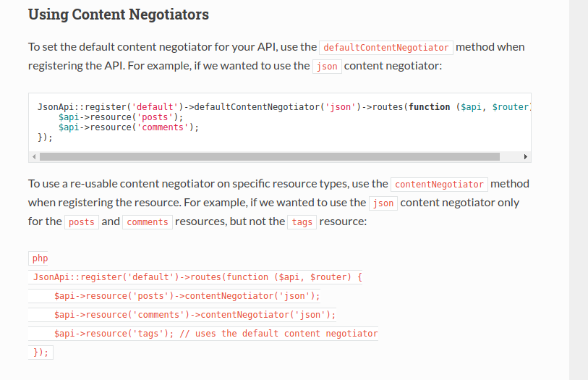Click the $api->resource('posts'); line in code block
588x380 pixels.
pos(121,117)
